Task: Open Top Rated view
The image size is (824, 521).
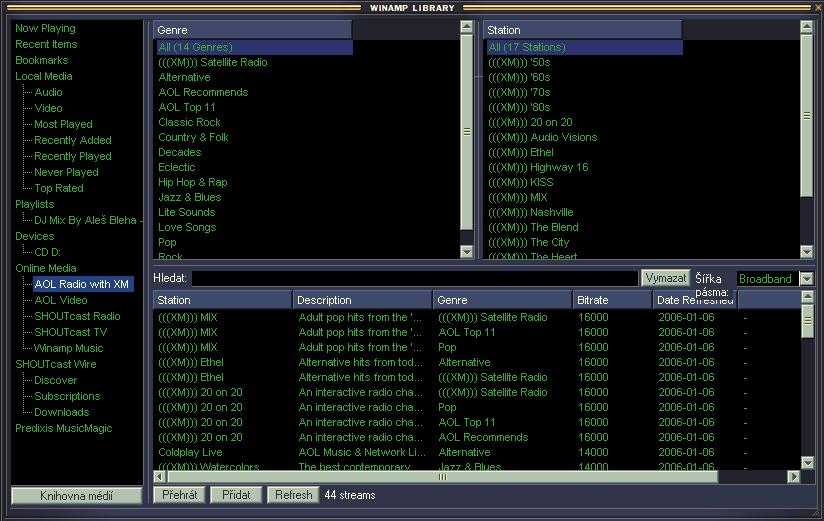Action: coord(59,188)
